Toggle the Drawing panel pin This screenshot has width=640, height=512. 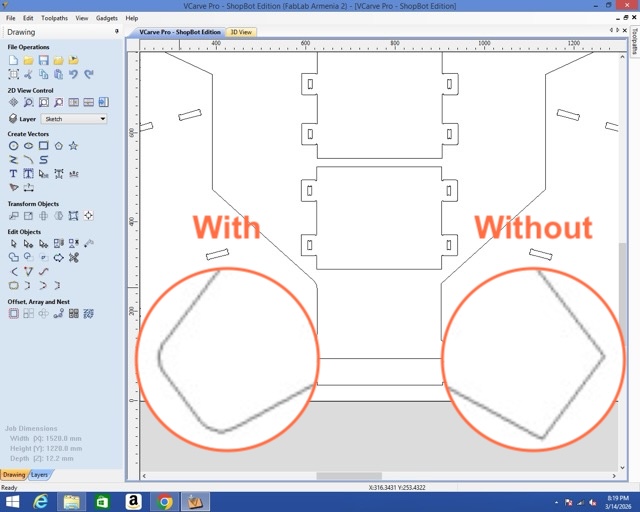pyautogui.click(x=117, y=31)
